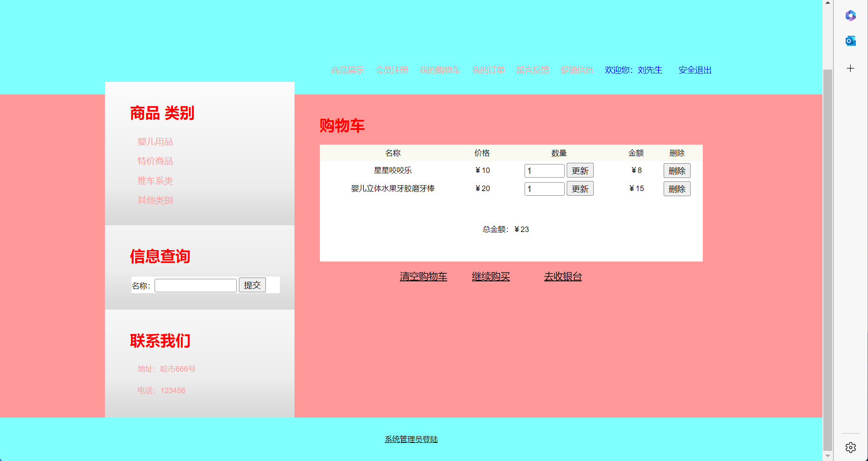Click the 提交 search button
This screenshot has width=868, height=461.
pyautogui.click(x=252, y=285)
